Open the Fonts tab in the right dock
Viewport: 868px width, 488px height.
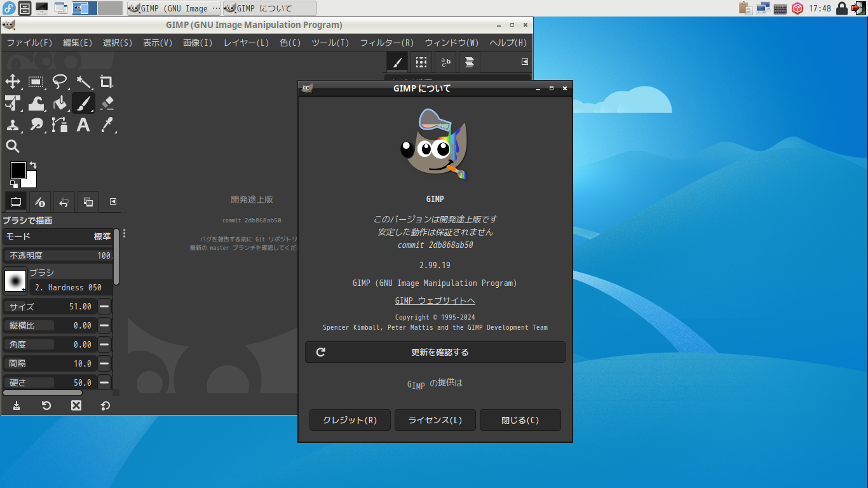click(445, 62)
